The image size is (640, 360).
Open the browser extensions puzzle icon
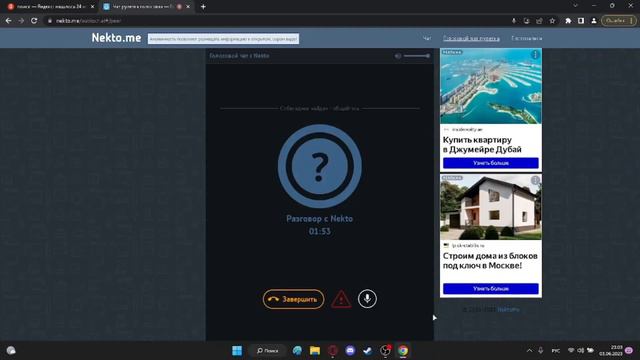coord(568,21)
